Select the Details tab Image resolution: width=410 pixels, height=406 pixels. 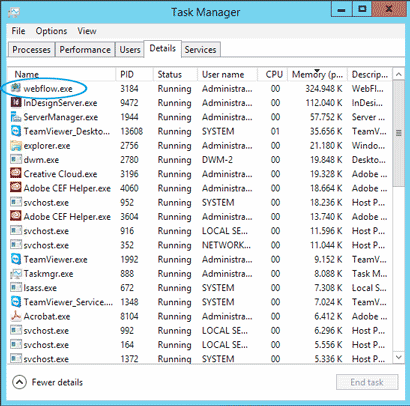163,49
